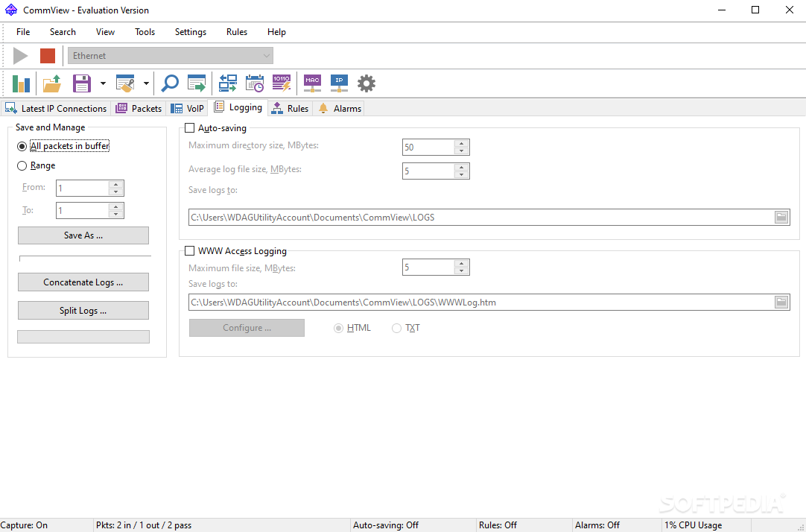The image size is (806, 532).
Task: Open the MAC aliases icon
Action: [313, 83]
